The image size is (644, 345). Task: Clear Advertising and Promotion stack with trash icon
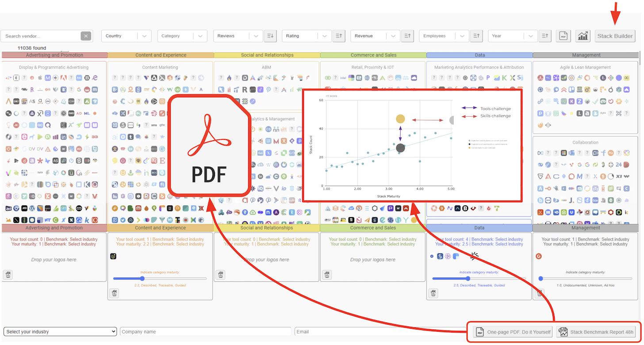[x=8, y=275]
